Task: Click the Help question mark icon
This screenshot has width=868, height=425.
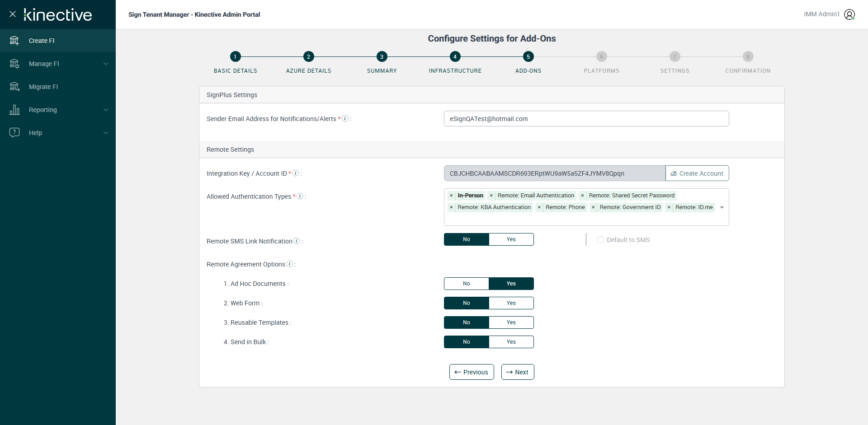Action: click(14, 133)
